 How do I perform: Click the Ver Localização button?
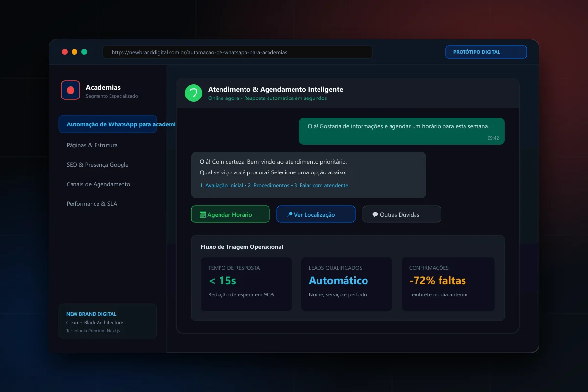(316, 214)
